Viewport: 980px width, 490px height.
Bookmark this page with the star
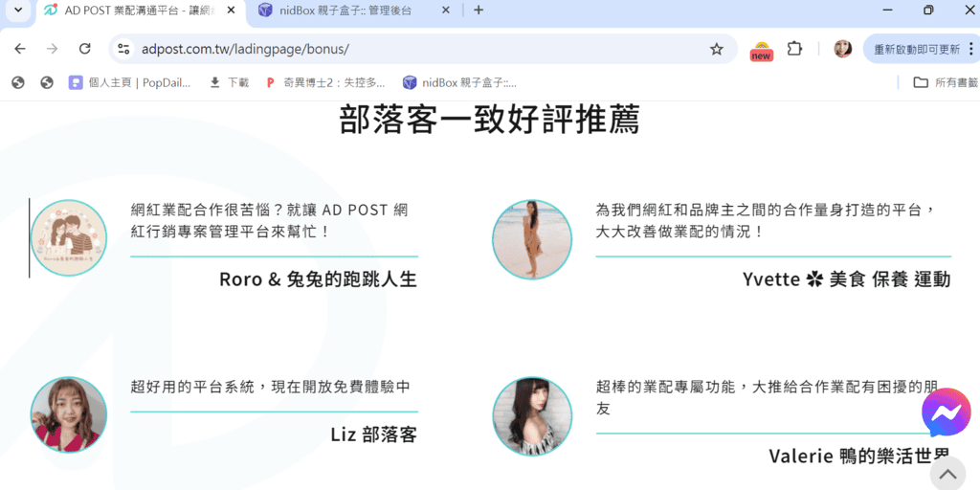716,50
